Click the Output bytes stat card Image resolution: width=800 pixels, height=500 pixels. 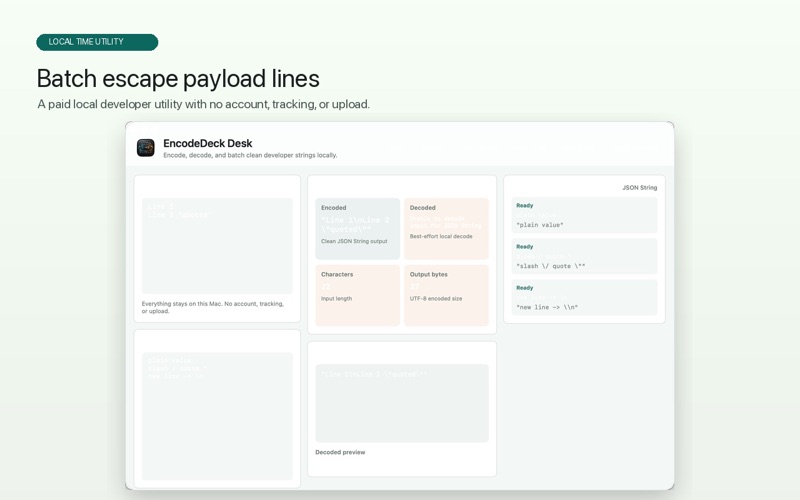[x=446, y=295]
